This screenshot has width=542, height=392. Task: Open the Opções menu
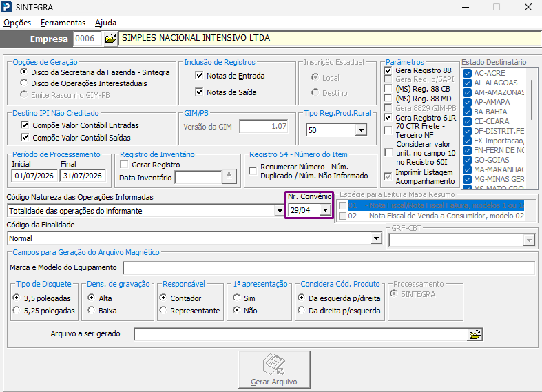17,23
